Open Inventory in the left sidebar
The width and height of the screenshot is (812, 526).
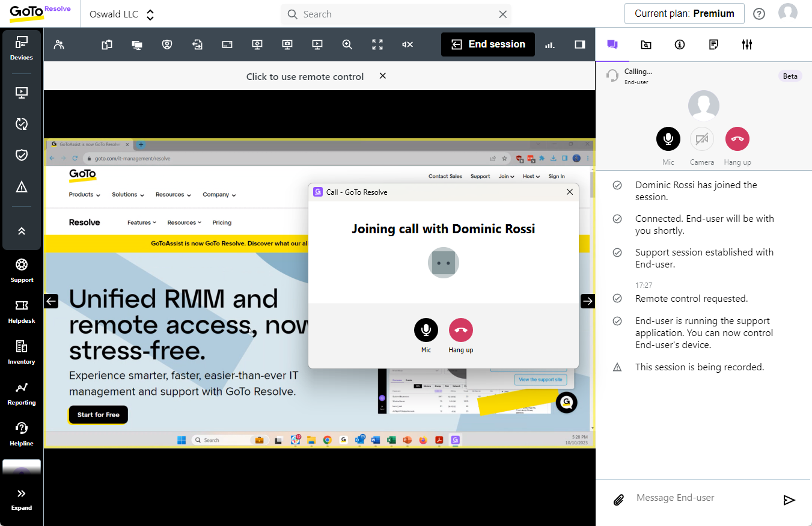[22, 352]
